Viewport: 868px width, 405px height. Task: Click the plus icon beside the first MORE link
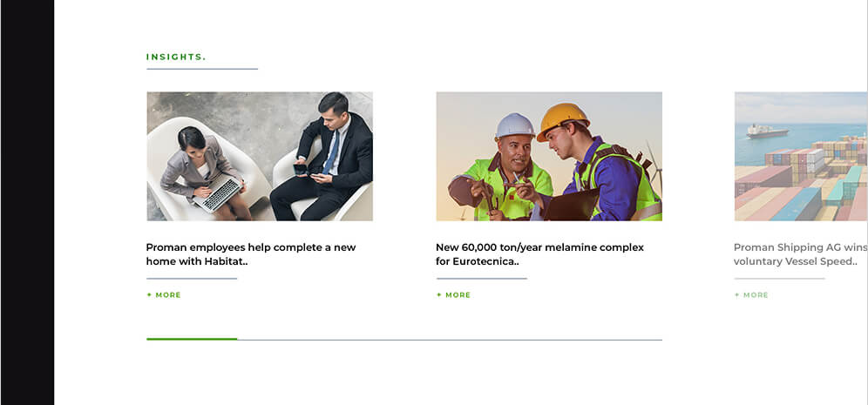tap(149, 295)
